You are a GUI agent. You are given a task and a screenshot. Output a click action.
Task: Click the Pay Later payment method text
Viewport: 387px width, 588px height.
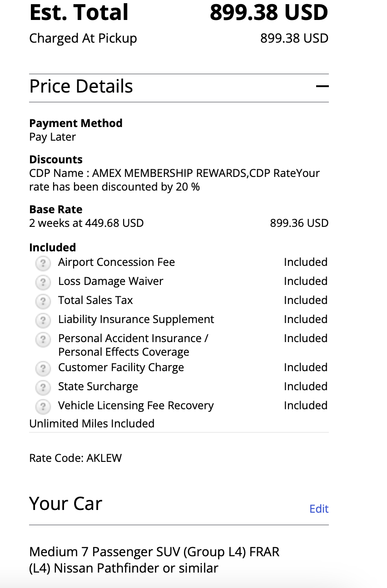point(53,137)
